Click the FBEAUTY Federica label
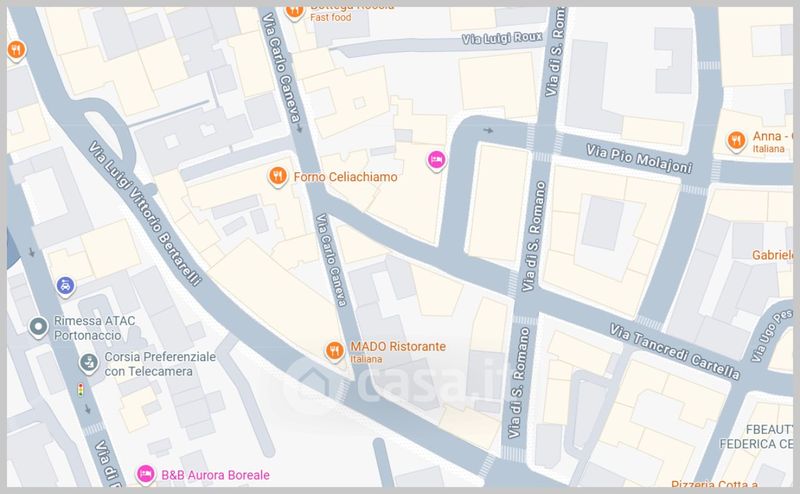The image size is (800, 494). point(757,436)
